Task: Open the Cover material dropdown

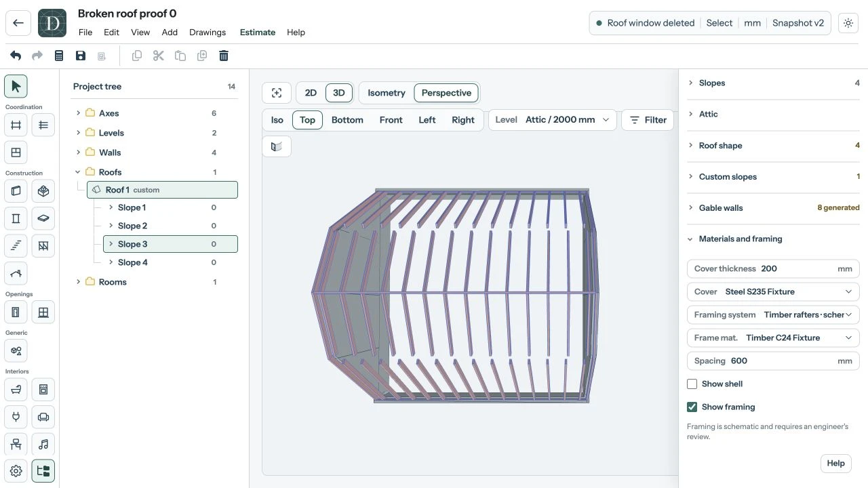Action: [773, 291]
